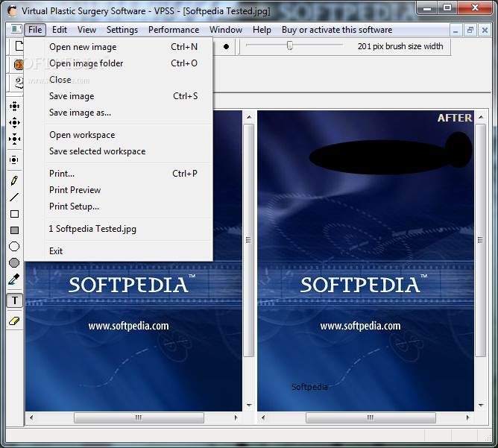Open the View menu

(86, 30)
